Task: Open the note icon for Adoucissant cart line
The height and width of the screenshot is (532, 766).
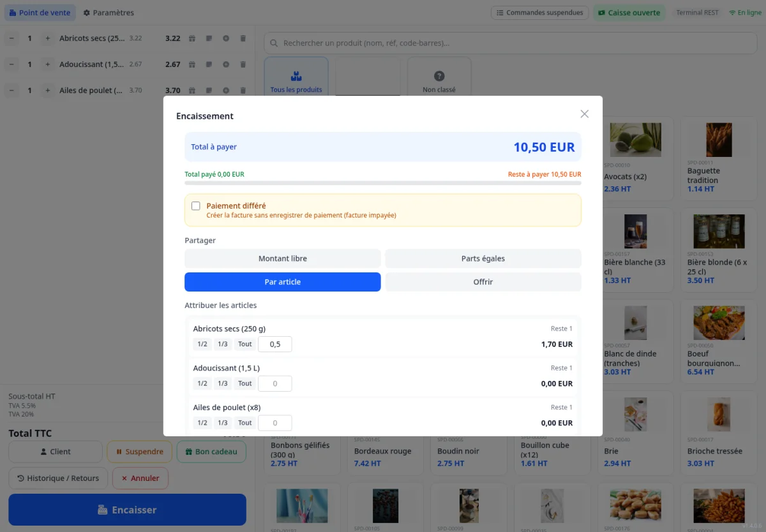Action: click(x=209, y=64)
